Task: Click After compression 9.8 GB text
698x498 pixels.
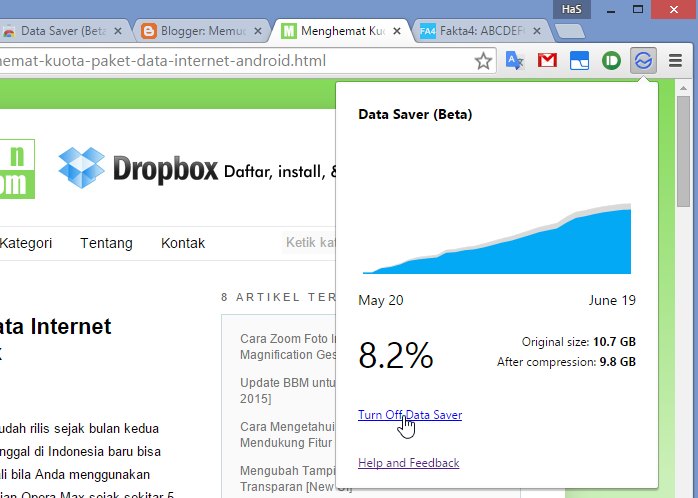Action: [566, 362]
